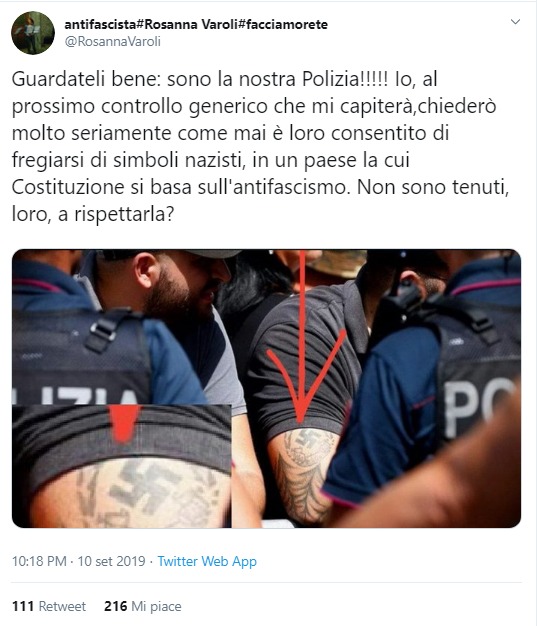This screenshot has height=626, width=537.
Task: Open the @RosannaVaroli handle link
Action: coord(113,41)
